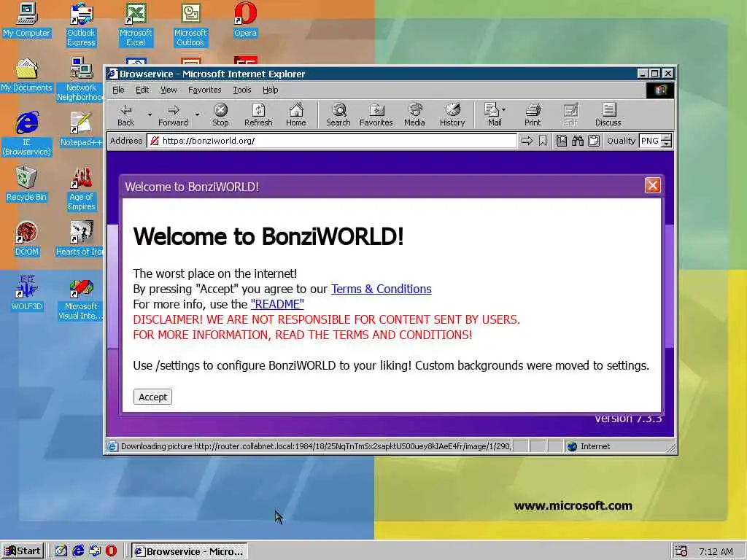Open the File menu
The width and height of the screenshot is (747, 560).
click(x=118, y=90)
